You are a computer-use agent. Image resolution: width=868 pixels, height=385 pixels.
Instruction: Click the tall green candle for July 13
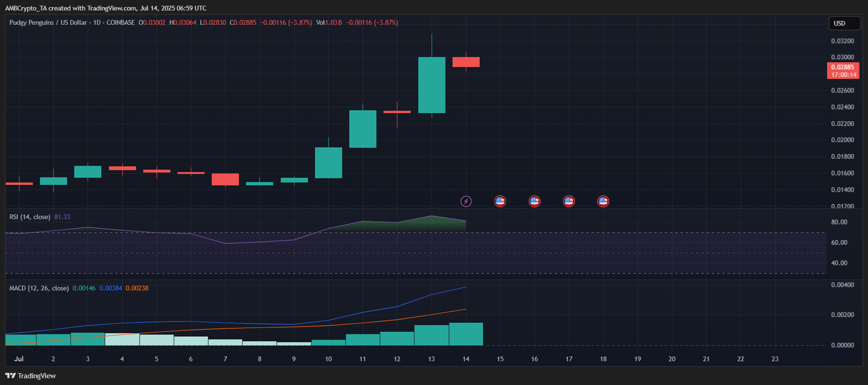pos(432,85)
